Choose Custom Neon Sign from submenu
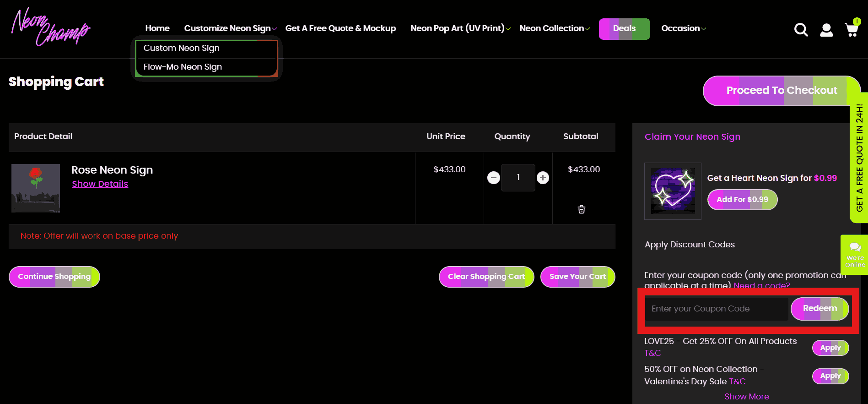 point(181,48)
